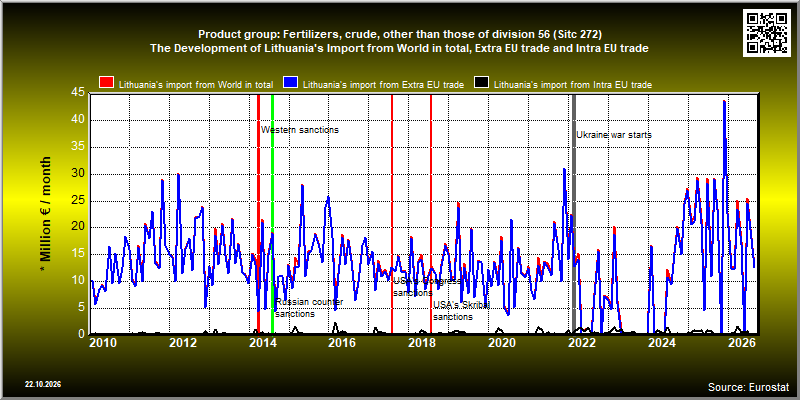
Task: Click the y-axis value 10
Action: [78, 280]
